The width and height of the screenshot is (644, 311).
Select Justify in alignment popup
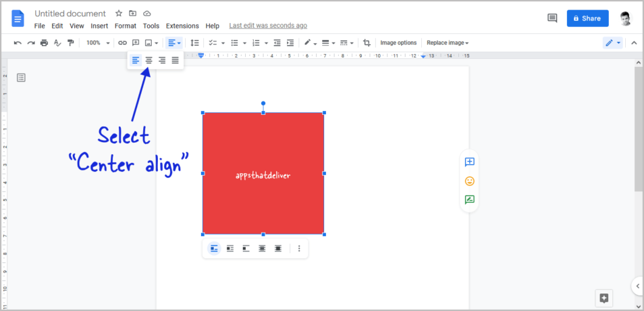(x=176, y=60)
